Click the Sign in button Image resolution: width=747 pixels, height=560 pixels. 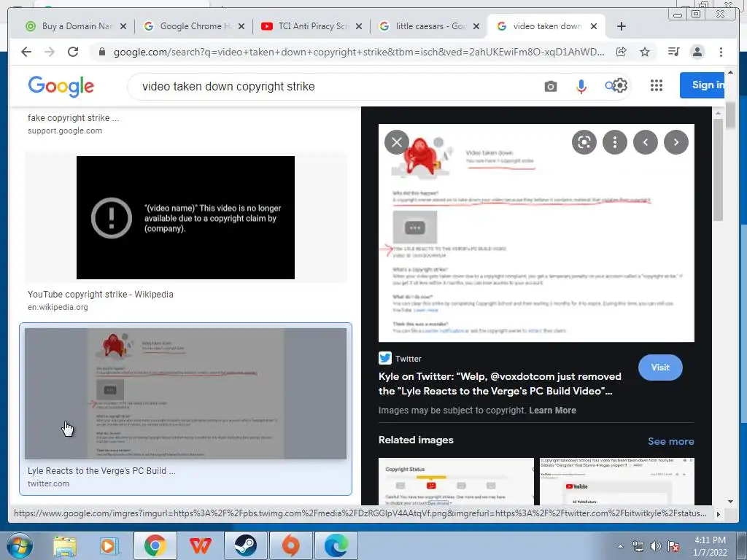click(x=704, y=85)
